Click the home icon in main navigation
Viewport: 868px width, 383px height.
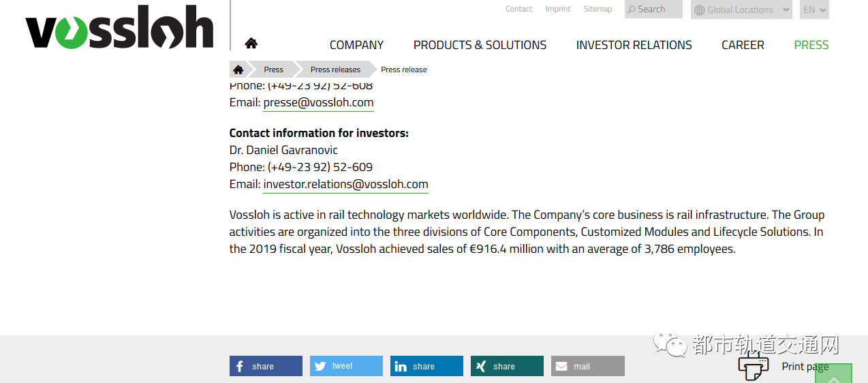[x=251, y=44]
